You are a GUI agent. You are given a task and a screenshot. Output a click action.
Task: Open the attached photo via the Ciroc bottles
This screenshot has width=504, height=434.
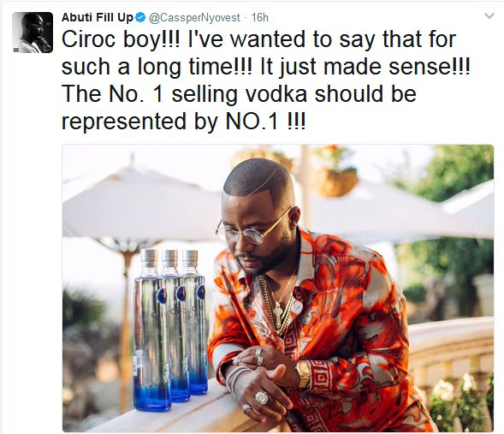[169, 330]
